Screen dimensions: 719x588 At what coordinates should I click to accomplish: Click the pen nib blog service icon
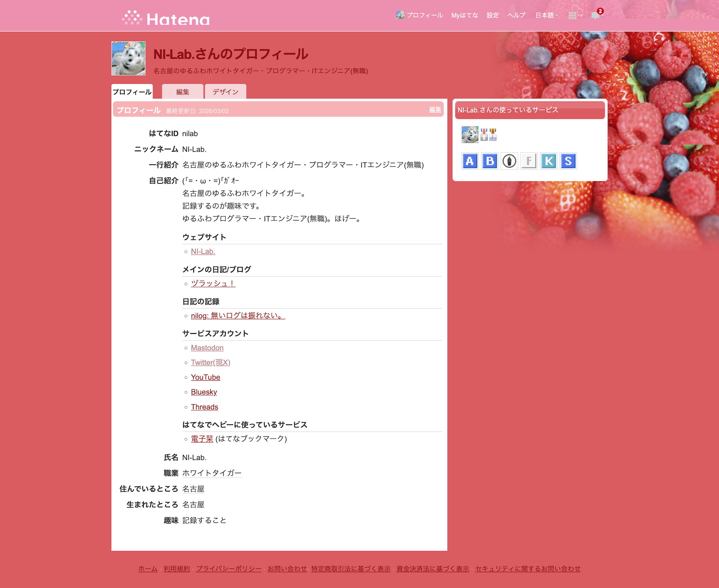[509, 161]
